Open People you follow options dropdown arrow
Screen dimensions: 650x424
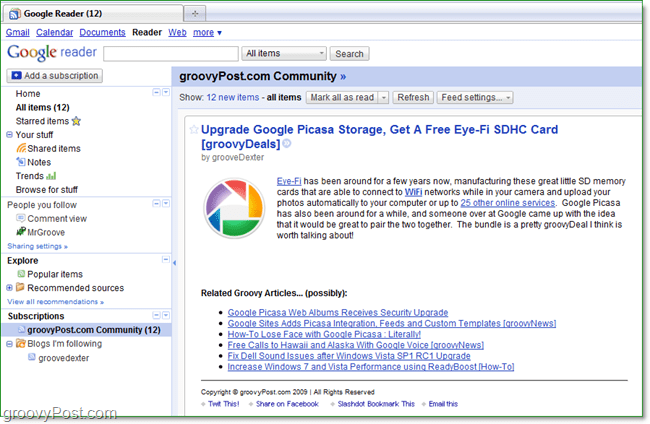(x=166, y=203)
